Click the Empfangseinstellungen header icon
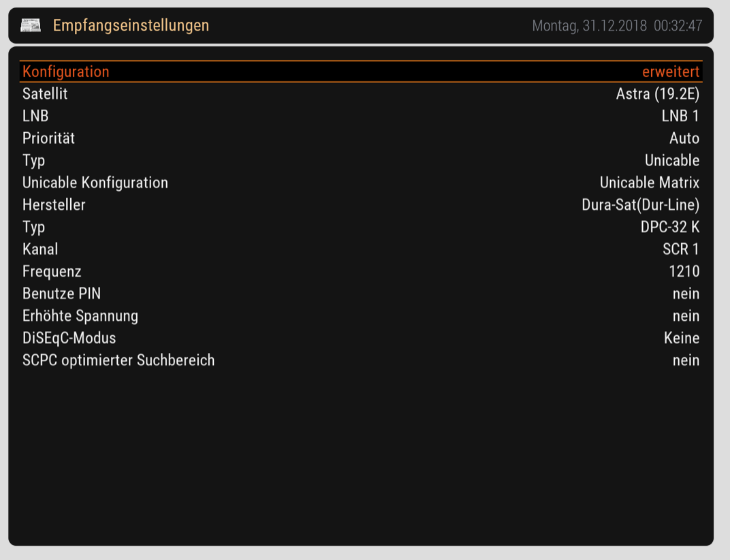This screenshot has height=560, width=730. [31, 26]
